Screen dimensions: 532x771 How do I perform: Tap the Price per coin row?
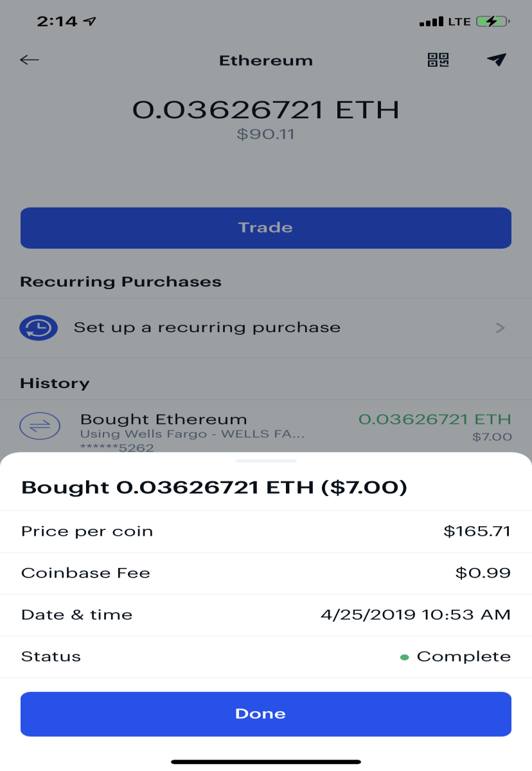[x=266, y=531]
